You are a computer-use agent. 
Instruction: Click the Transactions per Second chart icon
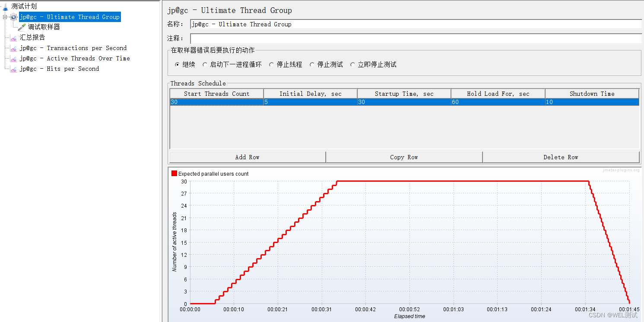coord(13,48)
